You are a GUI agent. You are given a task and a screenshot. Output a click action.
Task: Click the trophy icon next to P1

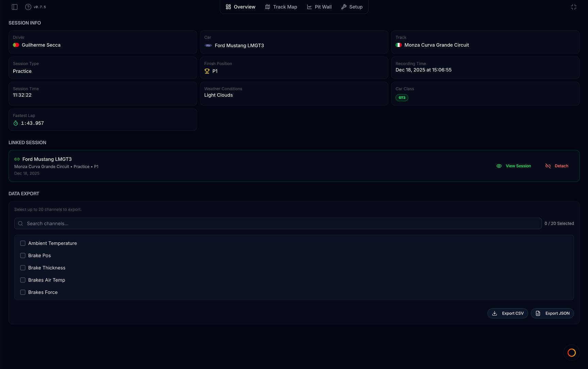tap(207, 71)
